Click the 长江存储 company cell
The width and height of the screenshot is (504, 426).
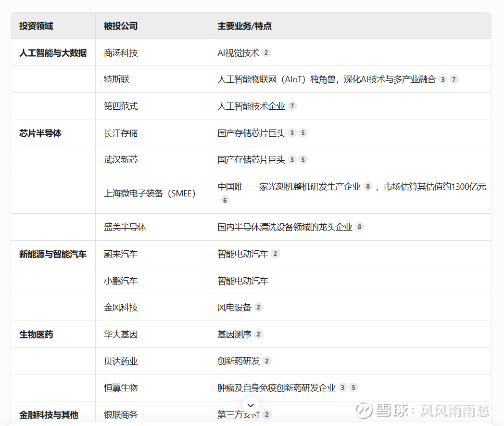click(152, 133)
